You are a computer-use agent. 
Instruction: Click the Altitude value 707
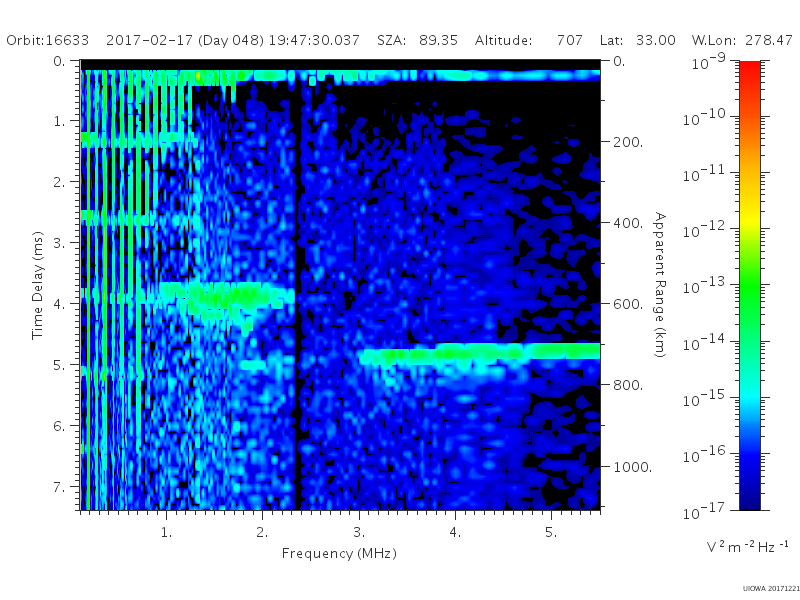click(x=570, y=40)
